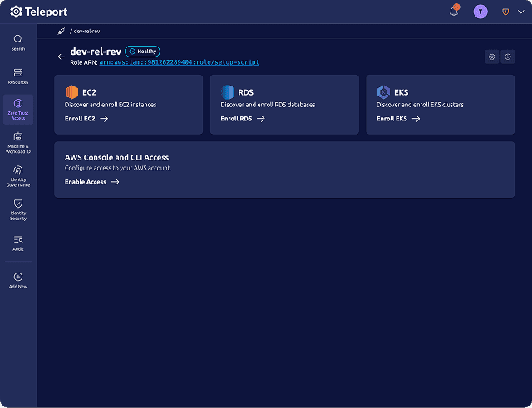532x408 pixels.
Task: Click Discover and enroll RDS databases text
Action: (268, 105)
